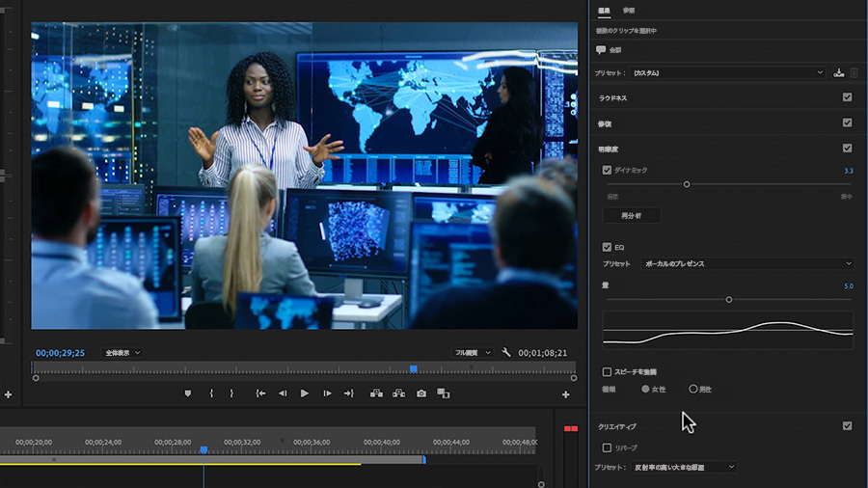Click the current timecode 00;00;29;25
The height and width of the screenshot is (488, 868).
[61, 353]
